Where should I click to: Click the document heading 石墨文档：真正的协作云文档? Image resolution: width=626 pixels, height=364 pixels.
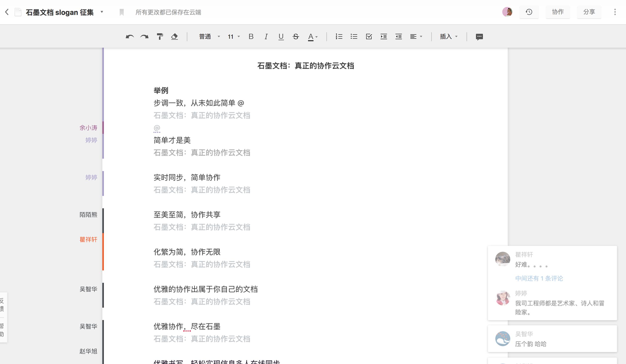(x=306, y=66)
